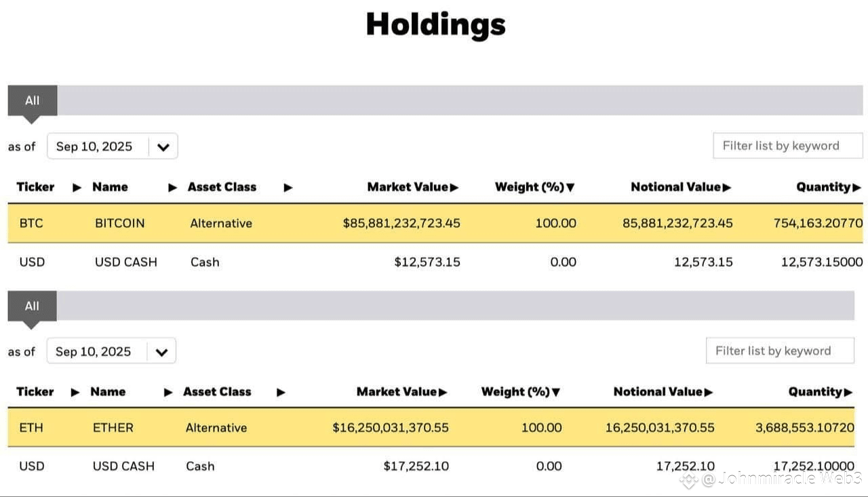Viewport: 868px width, 497px height.
Task: Select the bottom All tab
Action: (32, 306)
